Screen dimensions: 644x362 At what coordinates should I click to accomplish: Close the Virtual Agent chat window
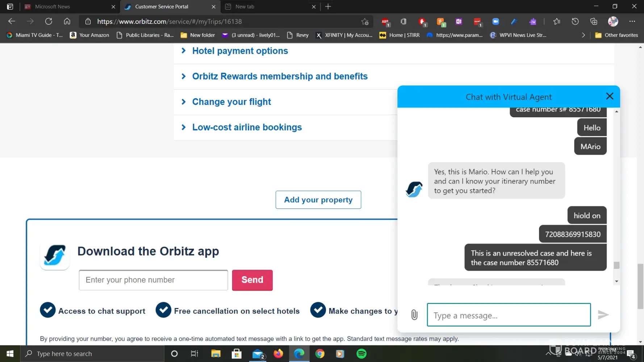pyautogui.click(x=610, y=96)
